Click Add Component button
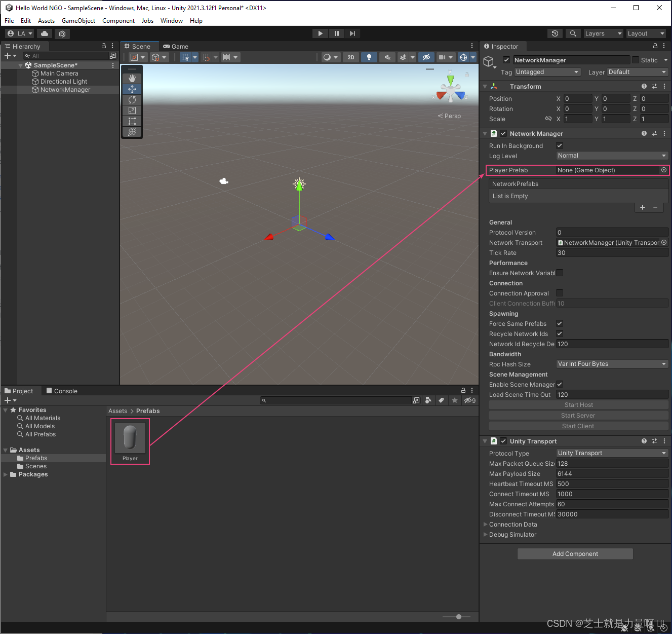Viewport: 672px width, 634px height. [575, 554]
